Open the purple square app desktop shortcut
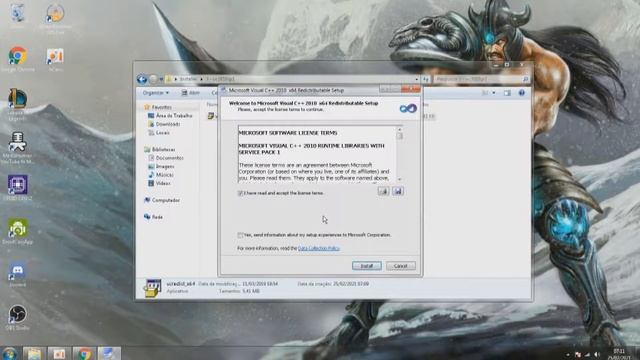This screenshot has width=640, height=360. pos(18,188)
